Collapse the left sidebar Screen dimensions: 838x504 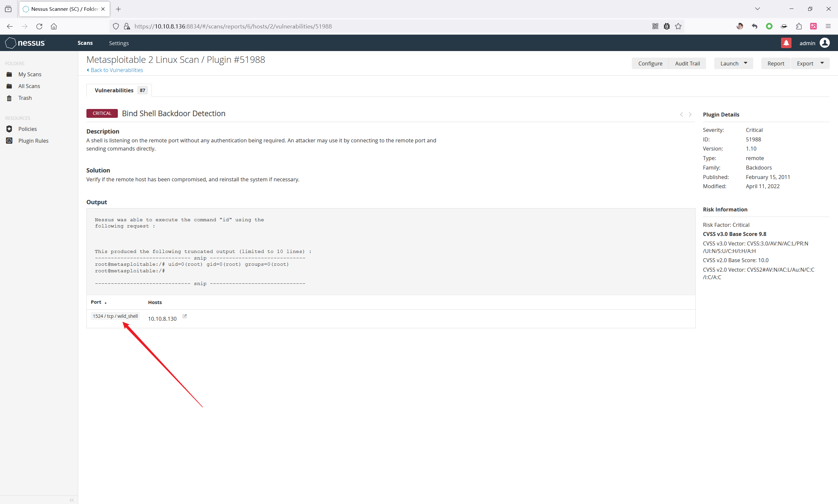(x=72, y=500)
